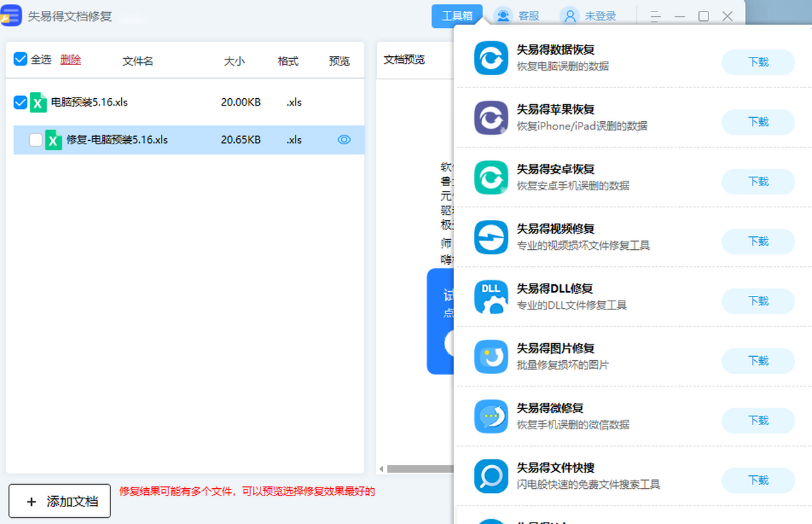
Task: Click the 失易得图片修复 title text
Action: [x=556, y=349]
